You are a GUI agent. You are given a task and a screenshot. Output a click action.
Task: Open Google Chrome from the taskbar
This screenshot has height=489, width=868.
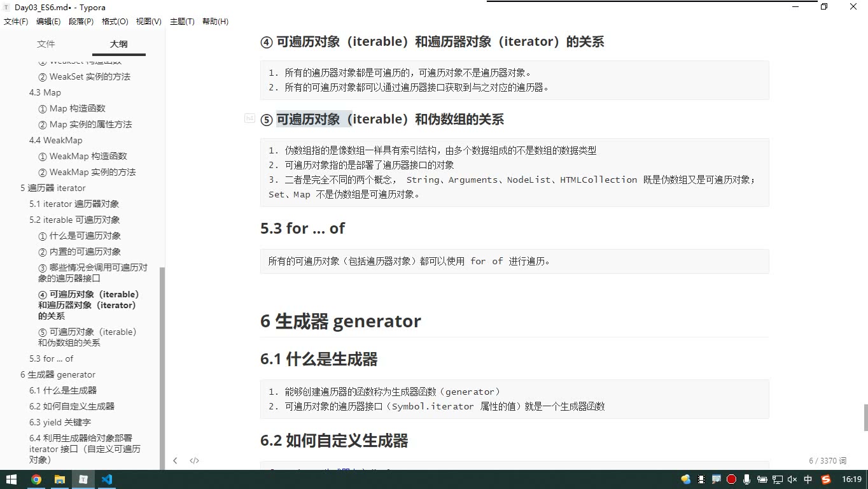click(x=36, y=479)
